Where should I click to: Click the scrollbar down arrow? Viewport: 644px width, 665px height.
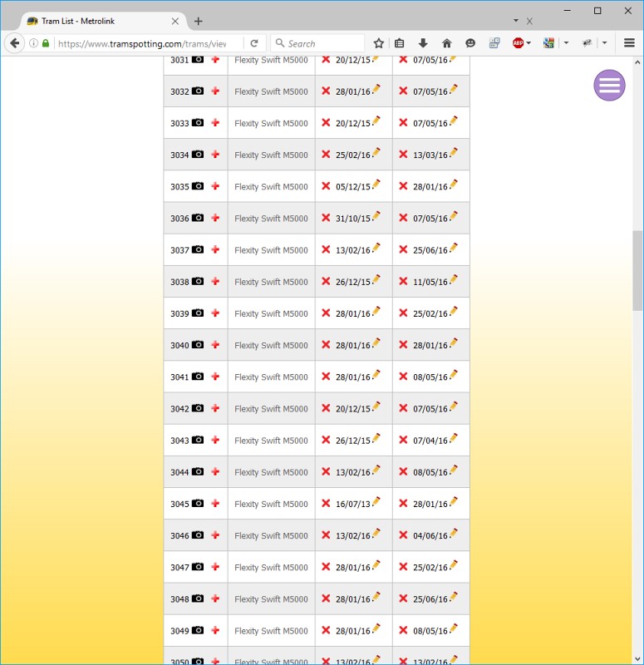(x=637, y=659)
